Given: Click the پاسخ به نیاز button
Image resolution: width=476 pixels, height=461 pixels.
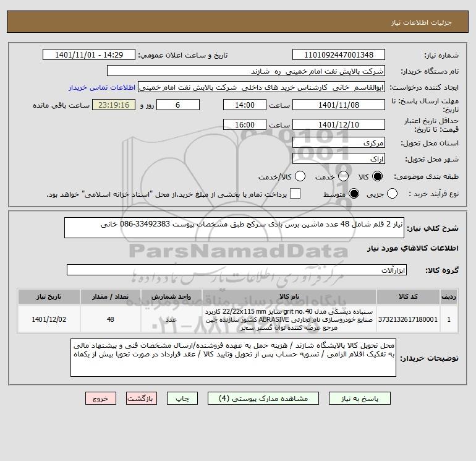Looking at the screenshot, I should point(360,399).
